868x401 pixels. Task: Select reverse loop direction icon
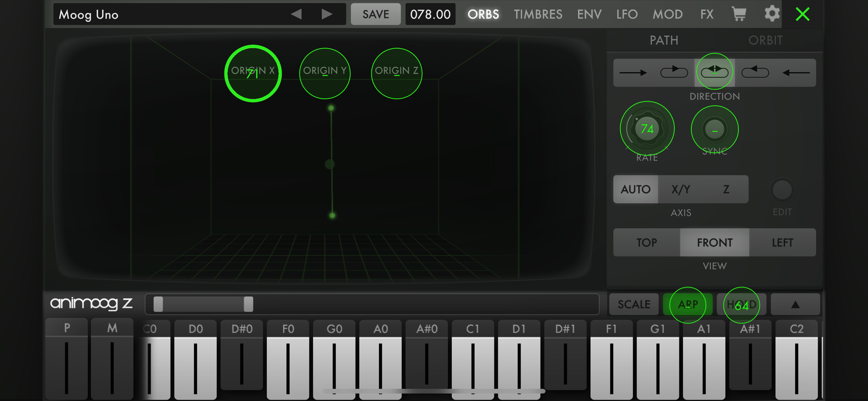click(x=755, y=72)
